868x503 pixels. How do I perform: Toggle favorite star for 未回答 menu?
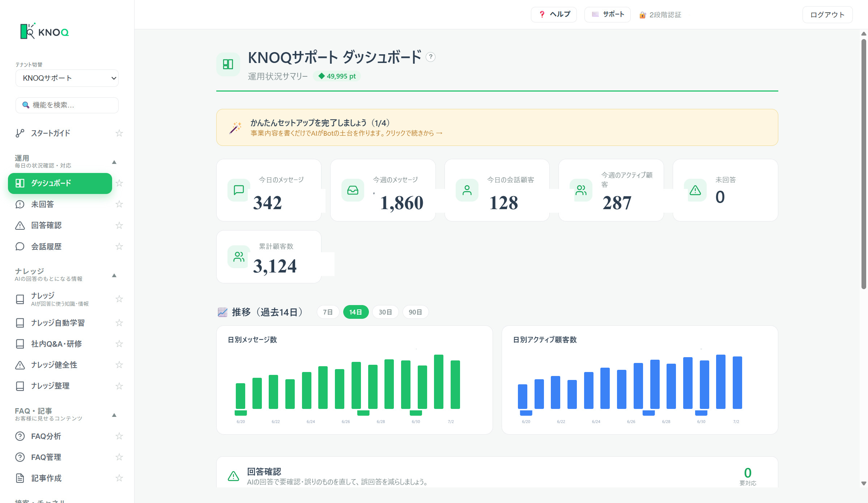coord(119,204)
